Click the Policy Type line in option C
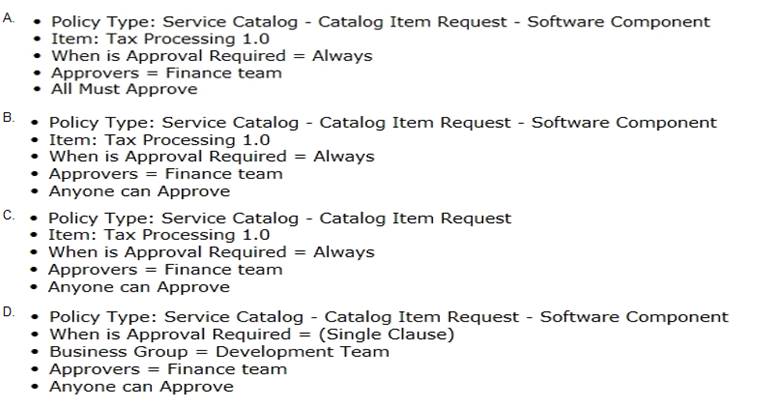 pyautogui.click(x=279, y=218)
